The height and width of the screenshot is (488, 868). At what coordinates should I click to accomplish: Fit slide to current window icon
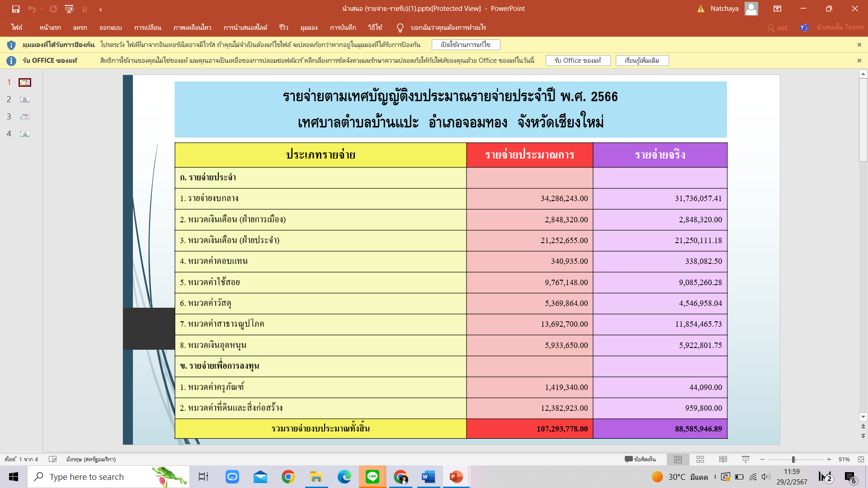tap(861, 459)
